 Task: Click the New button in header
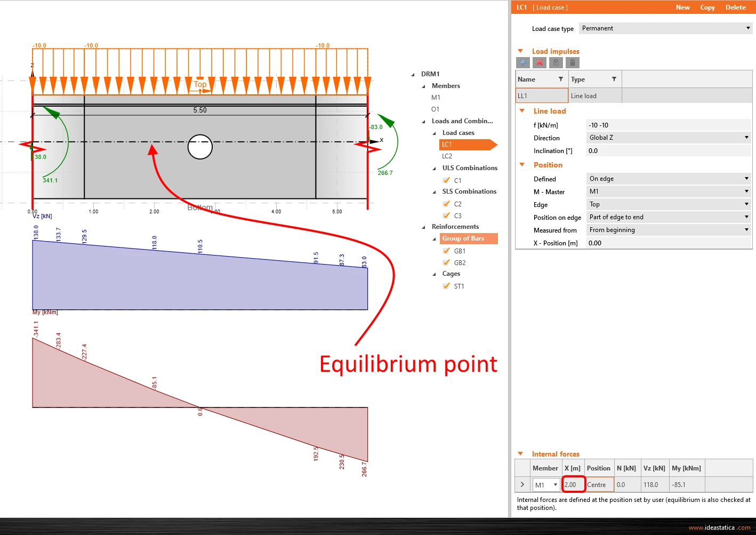point(682,7)
